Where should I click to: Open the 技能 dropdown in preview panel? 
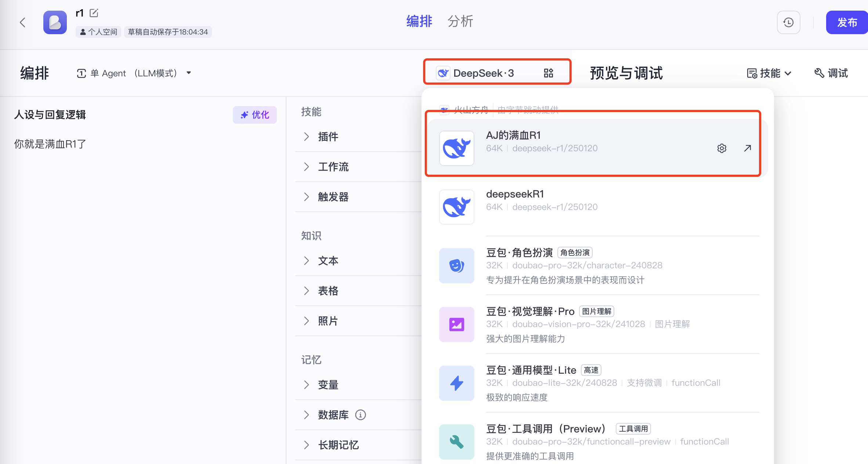[x=770, y=73]
